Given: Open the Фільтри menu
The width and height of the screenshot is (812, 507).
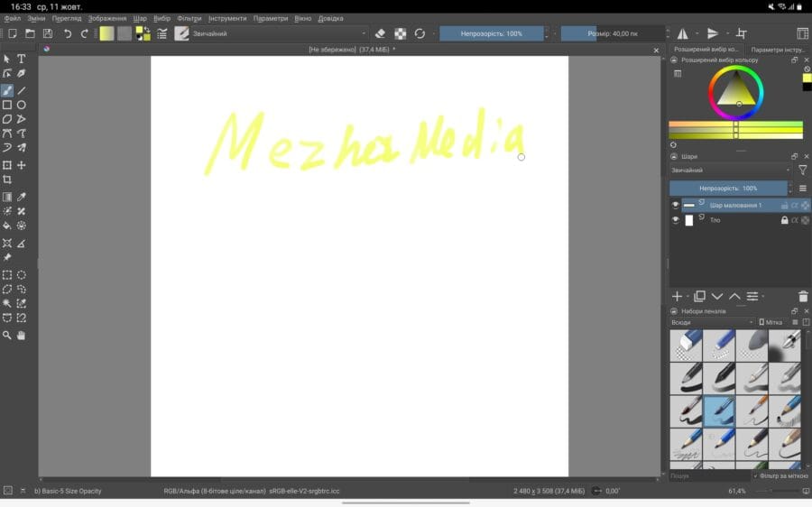Looking at the screenshot, I should coord(189,18).
